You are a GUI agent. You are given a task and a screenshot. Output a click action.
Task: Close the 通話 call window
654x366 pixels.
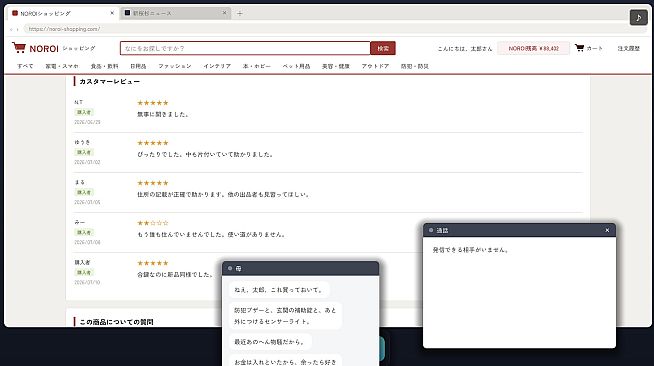pyautogui.click(x=607, y=230)
